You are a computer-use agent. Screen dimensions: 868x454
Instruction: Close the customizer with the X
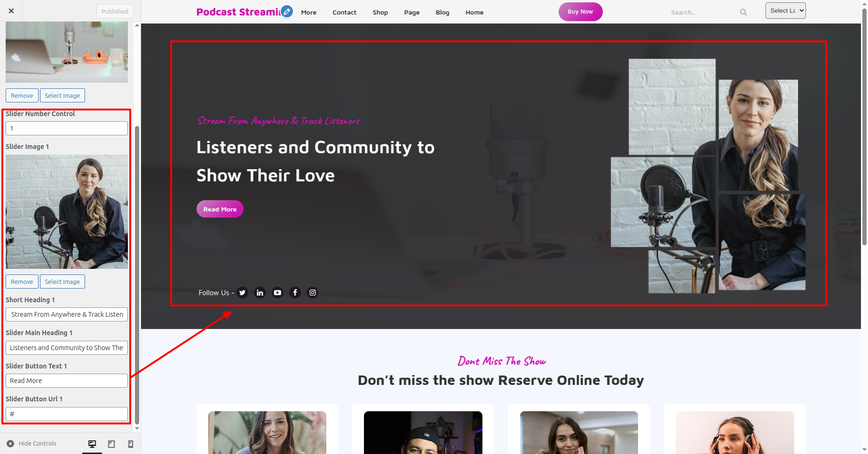click(11, 11)
